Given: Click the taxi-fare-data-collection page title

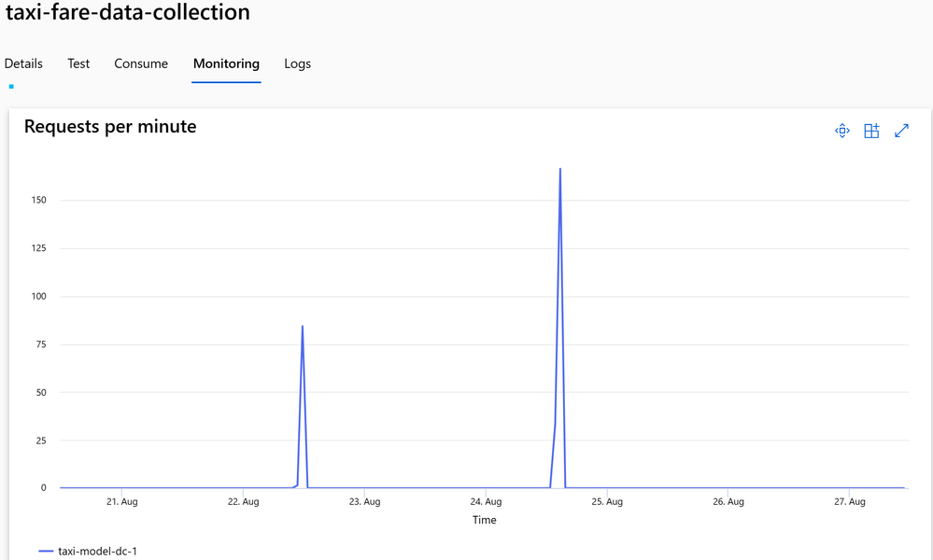Looking at the screenshot, I should [128, 13].
